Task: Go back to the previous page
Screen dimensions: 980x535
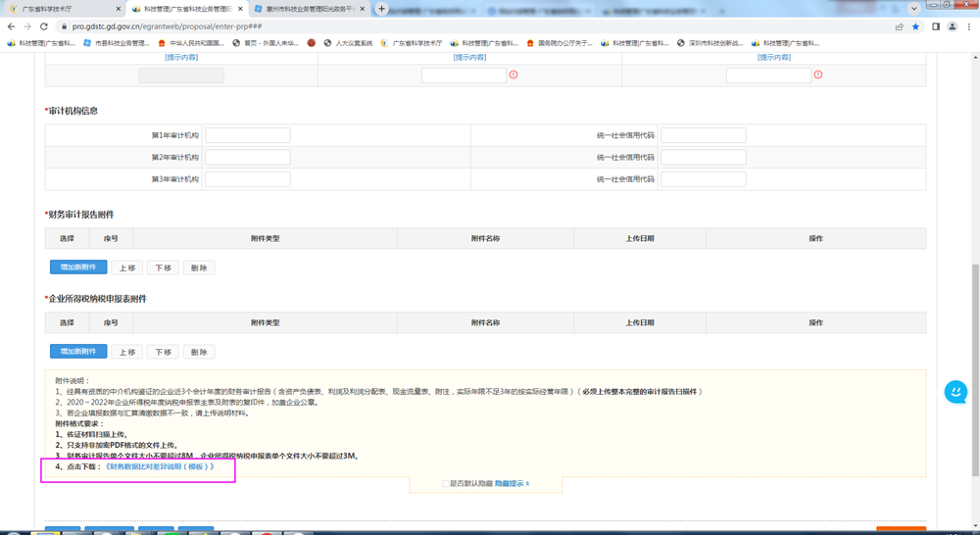Action: [x=11, y=26]
